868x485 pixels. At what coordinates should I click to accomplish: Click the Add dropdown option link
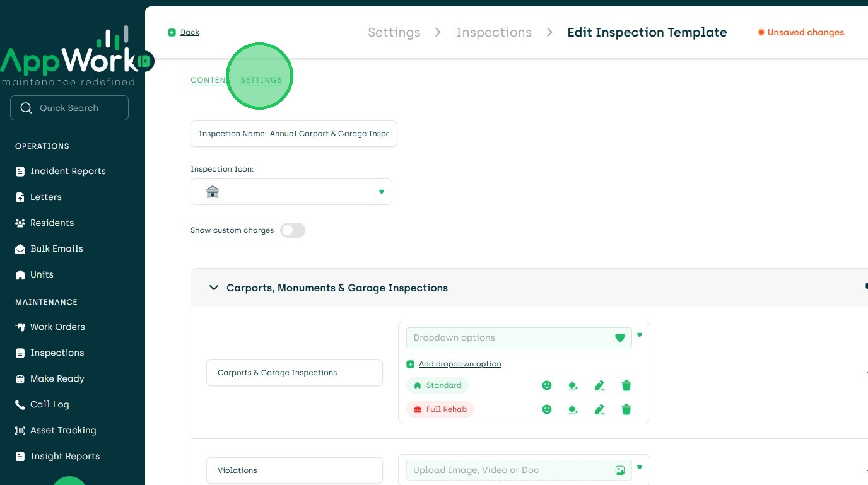click(460, 364)
